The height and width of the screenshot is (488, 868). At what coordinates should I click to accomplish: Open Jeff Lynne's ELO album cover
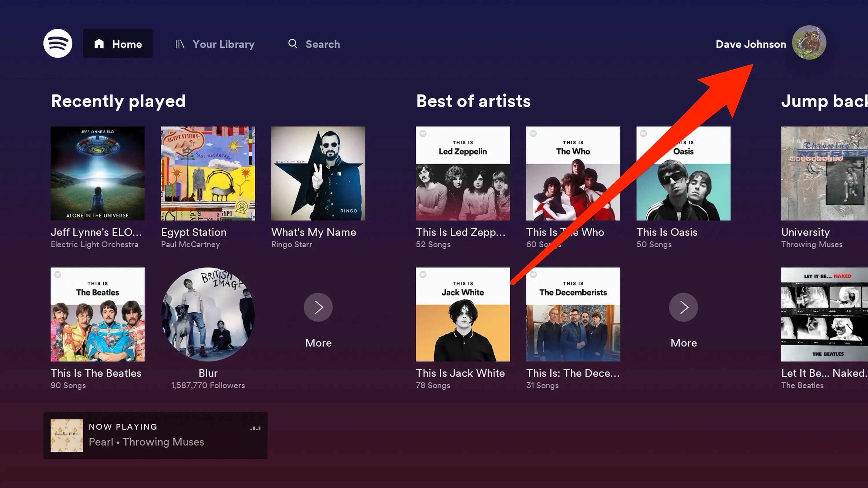tap(97, 174)
